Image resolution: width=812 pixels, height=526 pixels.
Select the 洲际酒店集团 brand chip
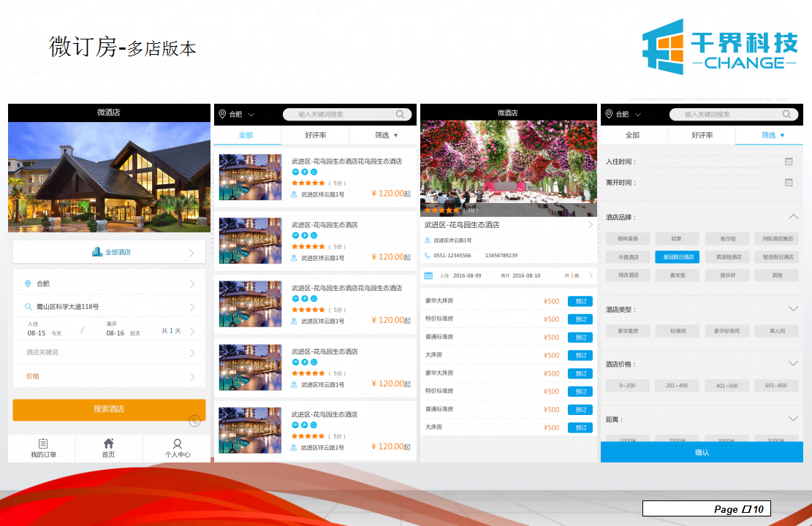click(777, 239)
